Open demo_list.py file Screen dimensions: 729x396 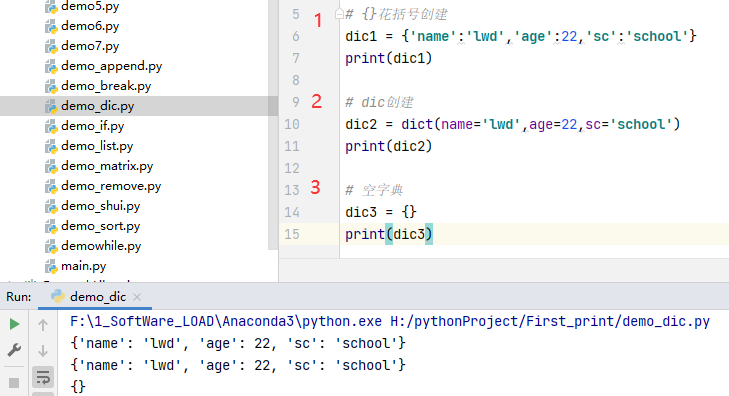pos(97,146)
